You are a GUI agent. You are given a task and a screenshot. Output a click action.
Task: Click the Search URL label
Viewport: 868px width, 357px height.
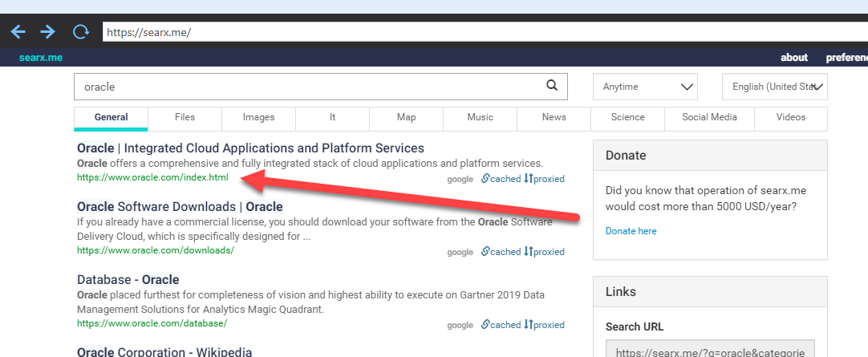click(635, 327)
